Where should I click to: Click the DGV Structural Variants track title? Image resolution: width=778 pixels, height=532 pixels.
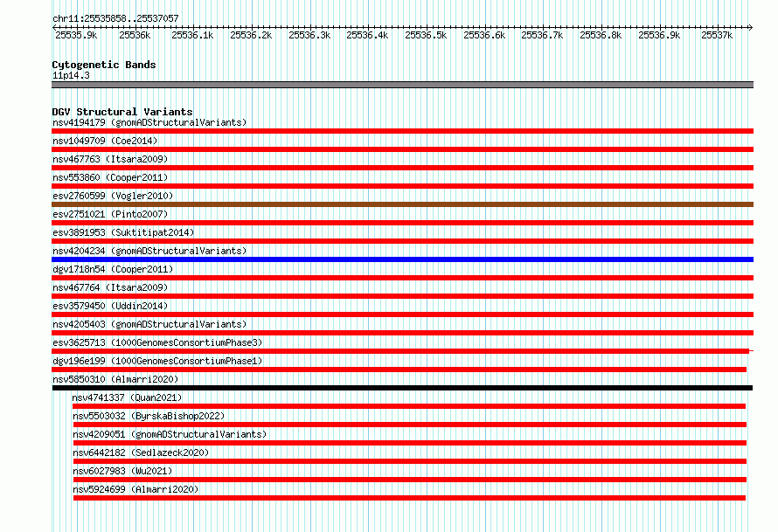click(x=122, y=112)
